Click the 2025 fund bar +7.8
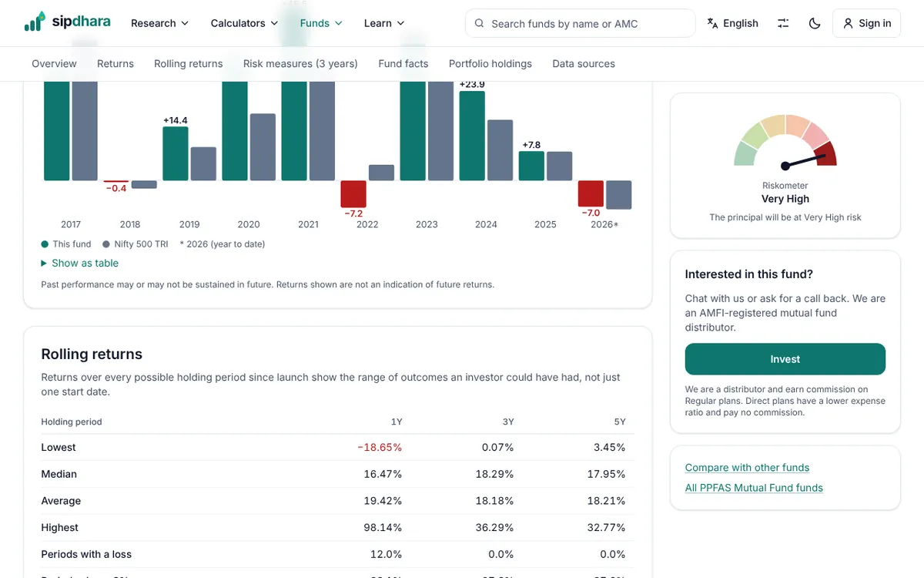The width and height of the screenshot is (924, 578). [x=531, y=166]
